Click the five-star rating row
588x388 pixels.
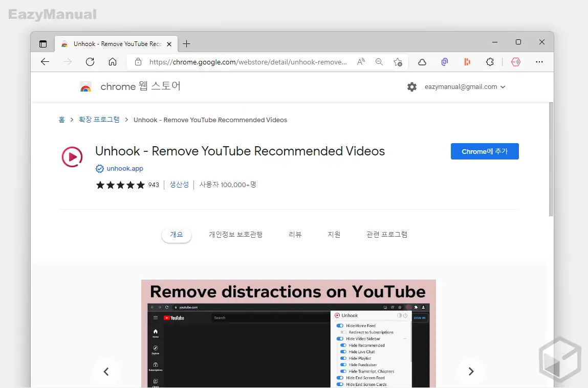[x=120, y=185]
